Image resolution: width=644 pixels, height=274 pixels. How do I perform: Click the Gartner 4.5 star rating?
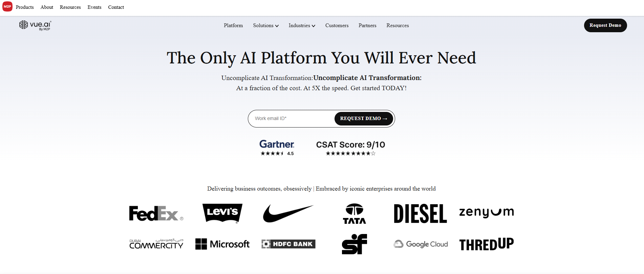point(277,154)
